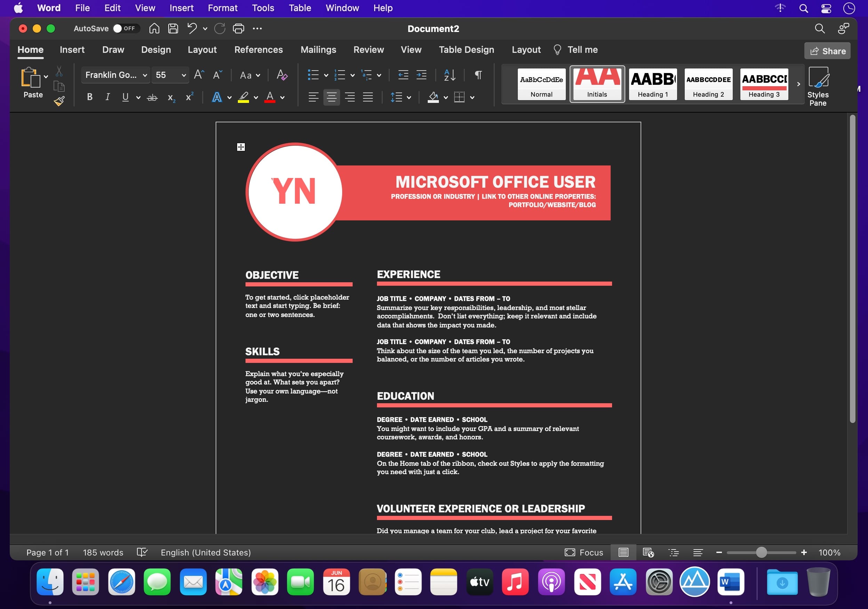
Task: Open the collaboration people icon
Action: [x=843, y=29]
